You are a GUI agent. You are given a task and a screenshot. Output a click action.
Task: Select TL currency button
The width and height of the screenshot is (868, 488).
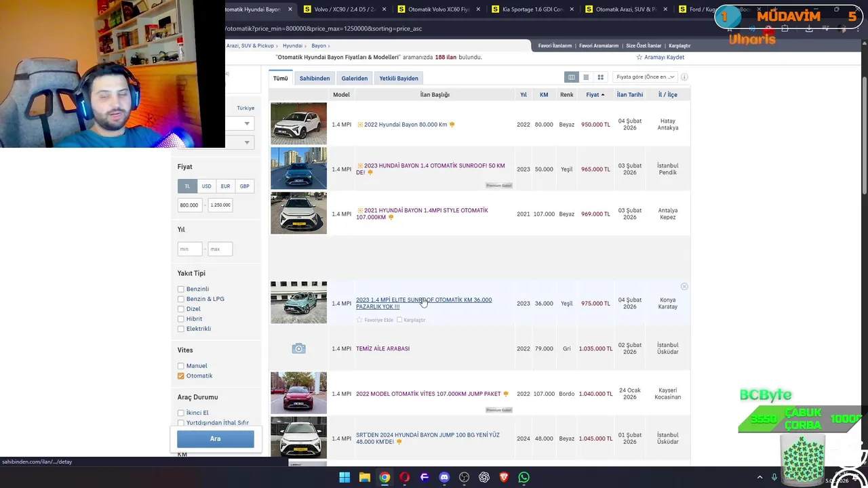tap(187, 186)
